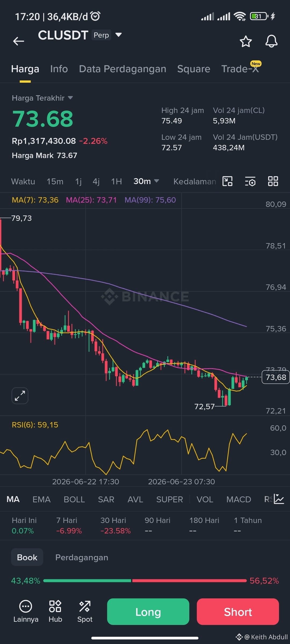Viewport: 290px width, 644px height.
Task: Switch to the Info tab
Action: pos(59,69)
